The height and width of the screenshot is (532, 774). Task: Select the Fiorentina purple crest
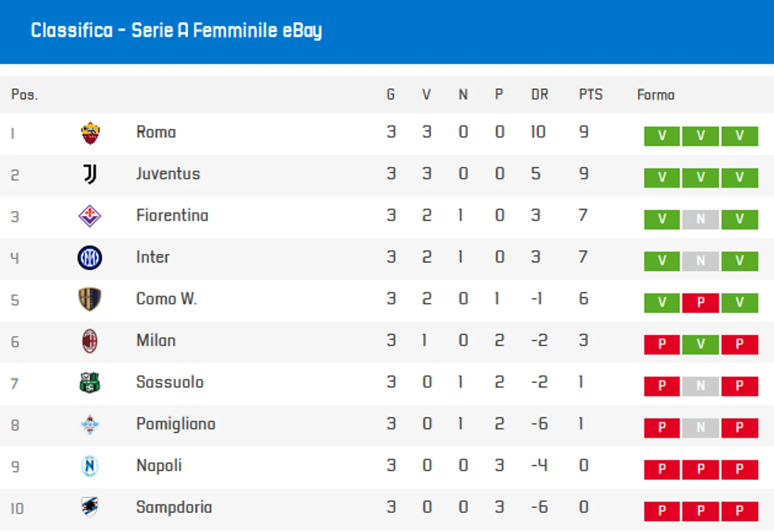[x=90, y=216]
